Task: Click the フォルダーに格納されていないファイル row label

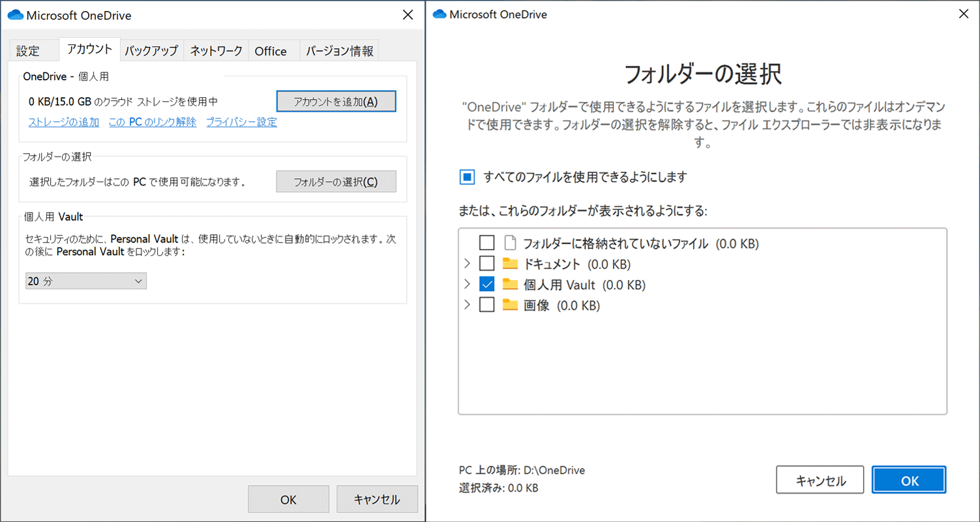Action: pos(641,243)
